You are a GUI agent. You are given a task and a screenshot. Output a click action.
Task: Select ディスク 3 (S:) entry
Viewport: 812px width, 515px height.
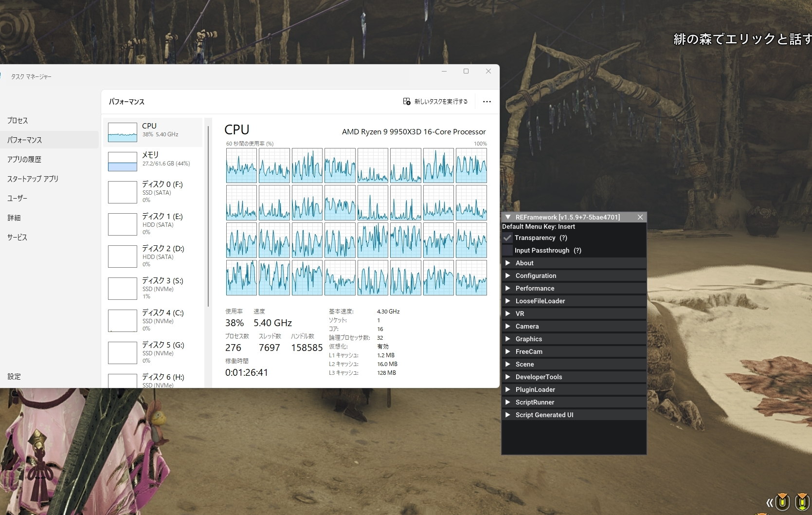coord(153,288)
